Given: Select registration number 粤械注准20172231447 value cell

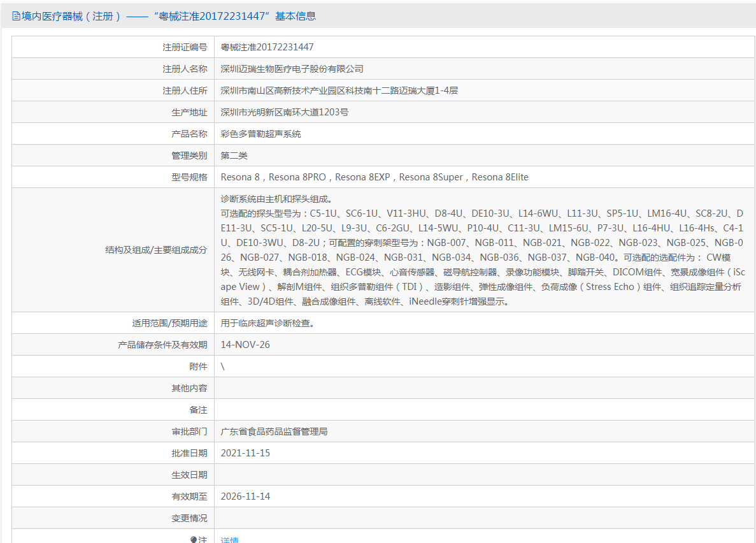Looking at the screenshot, I should click(484, 47).
